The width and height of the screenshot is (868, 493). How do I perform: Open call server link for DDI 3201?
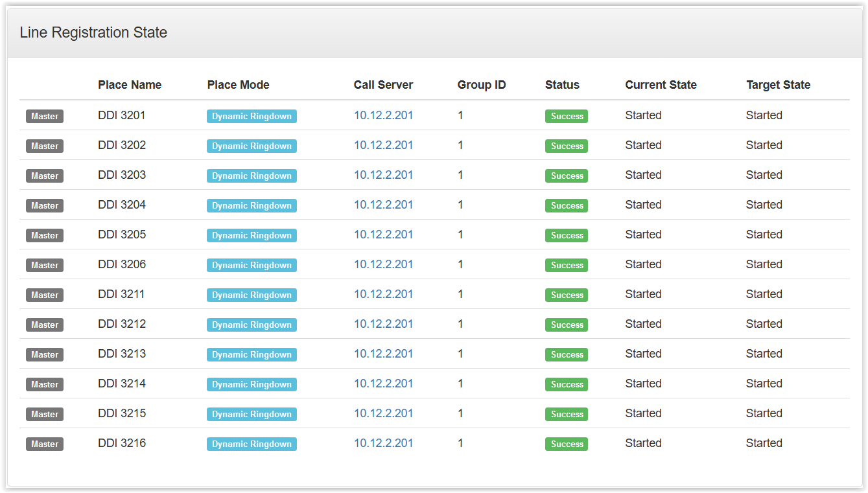point(383,115)
